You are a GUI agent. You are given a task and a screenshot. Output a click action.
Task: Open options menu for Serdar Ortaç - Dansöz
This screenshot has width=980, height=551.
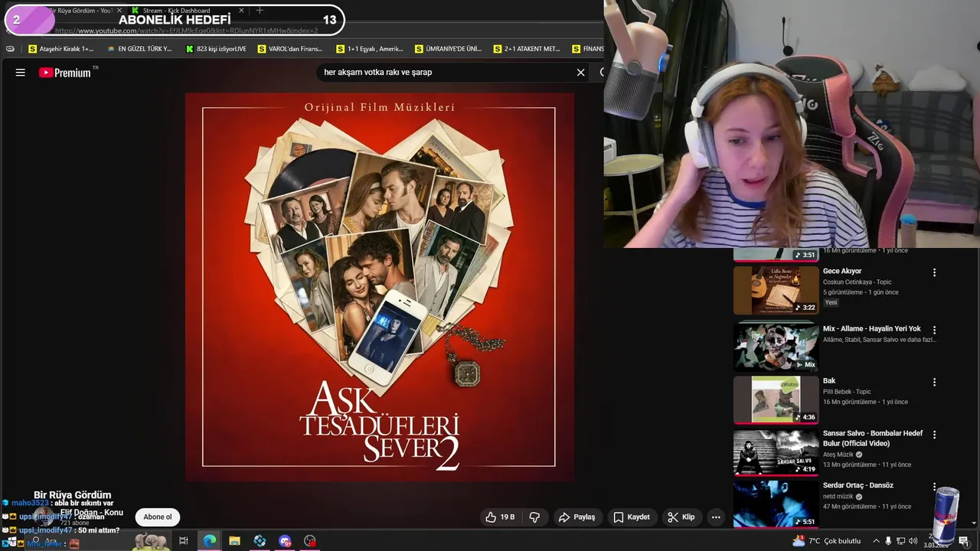(934, 487)
